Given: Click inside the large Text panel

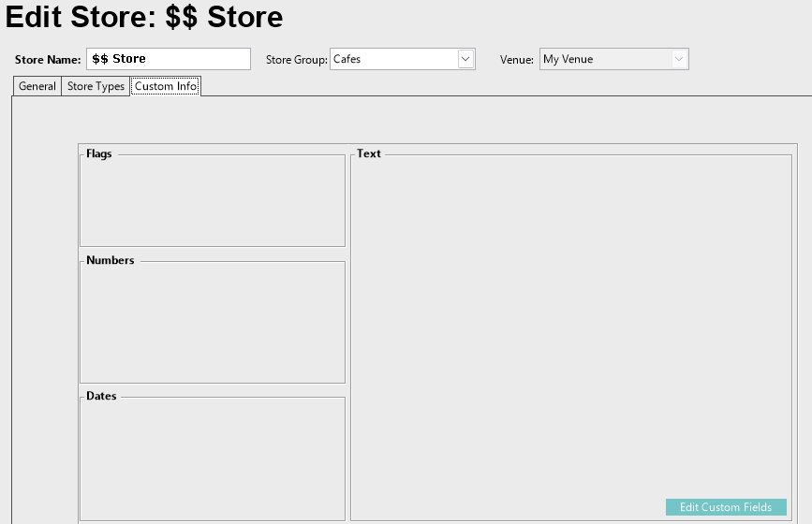Looking at the screenshot, I should (x=570, y=327).
